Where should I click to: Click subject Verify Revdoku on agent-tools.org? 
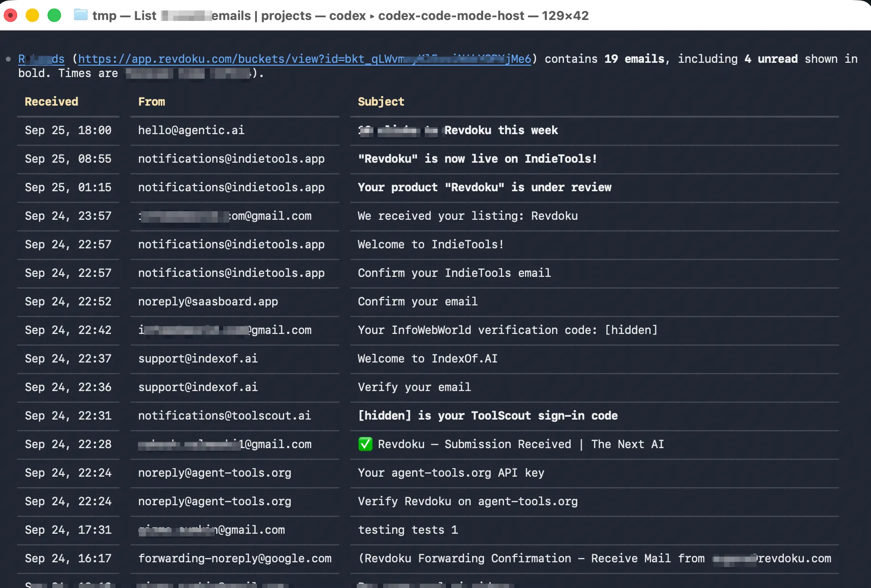coord(468,501)
